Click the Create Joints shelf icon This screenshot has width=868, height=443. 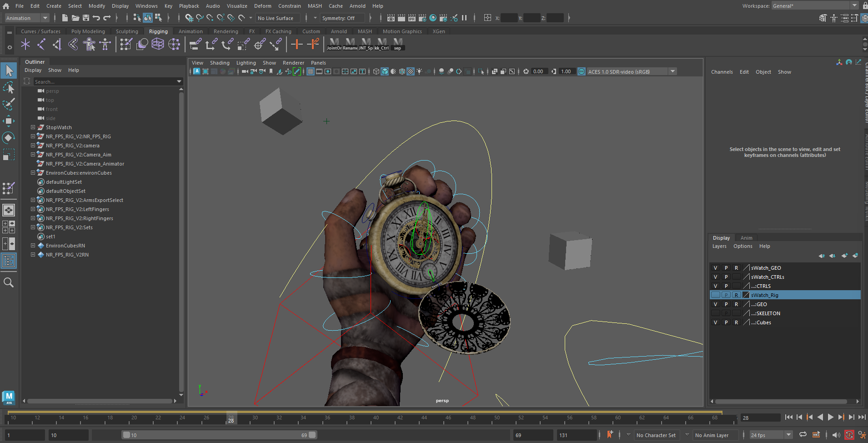click(x=41, y=44)
